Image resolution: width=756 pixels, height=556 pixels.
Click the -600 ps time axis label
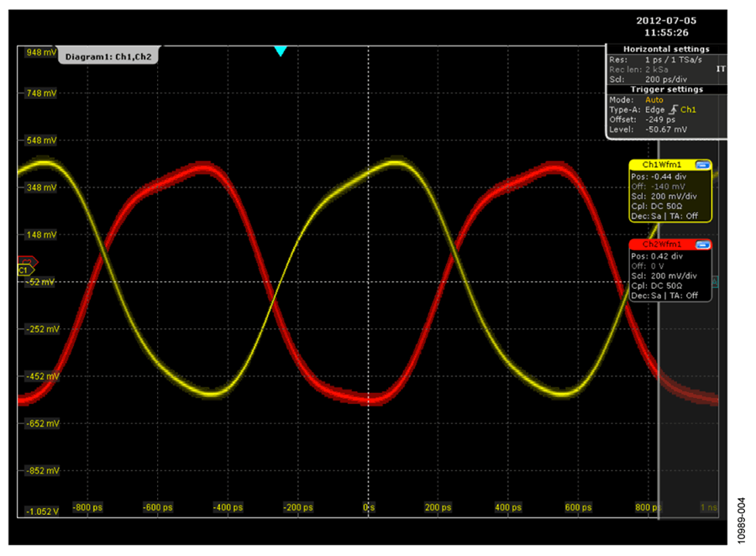[x=158, y=507]
